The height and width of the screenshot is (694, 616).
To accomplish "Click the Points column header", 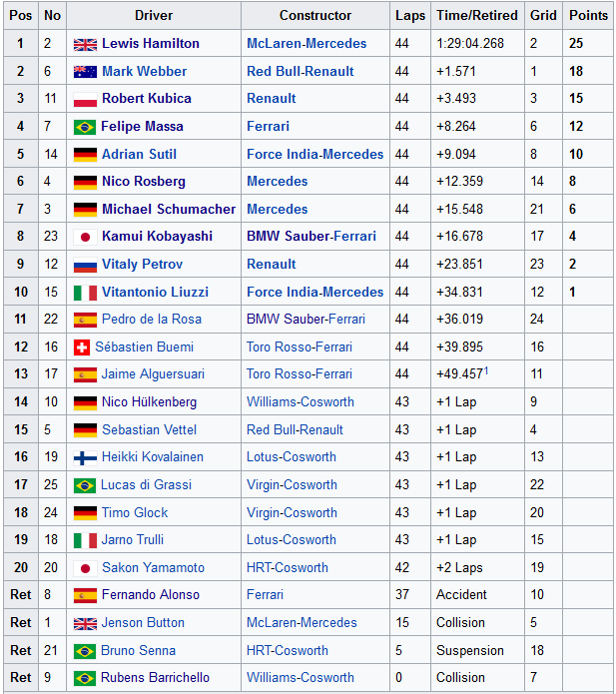I will tap(588, 16).
